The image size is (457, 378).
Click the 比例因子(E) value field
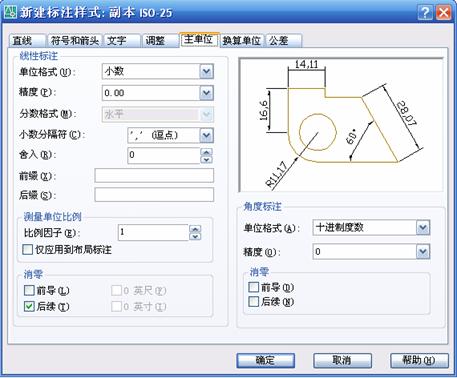coord(153,232)
